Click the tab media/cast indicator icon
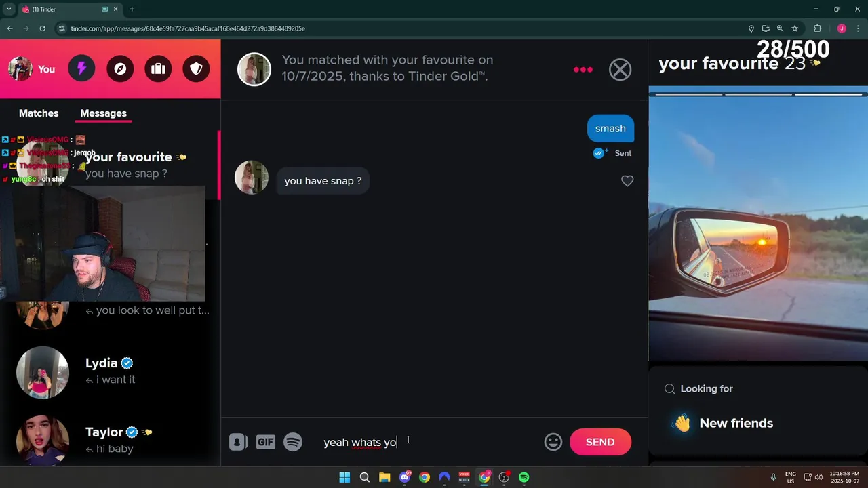 pyautogui.click(x=104, y=9)
